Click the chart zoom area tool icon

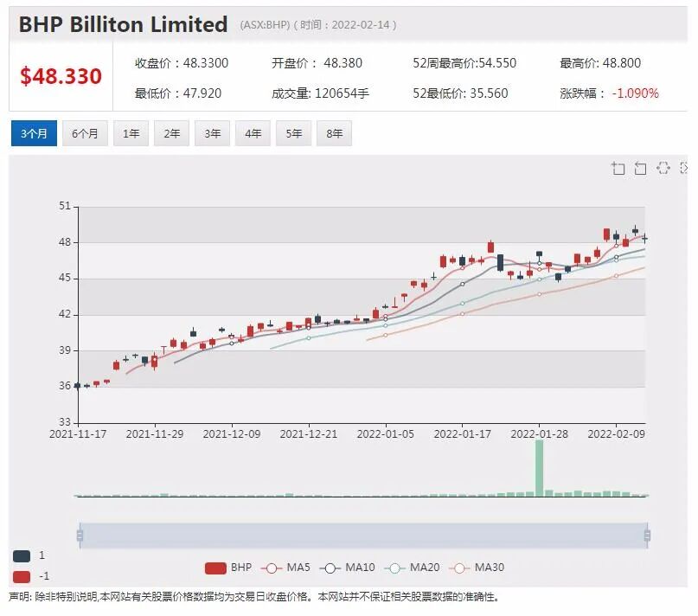(618, 168)
